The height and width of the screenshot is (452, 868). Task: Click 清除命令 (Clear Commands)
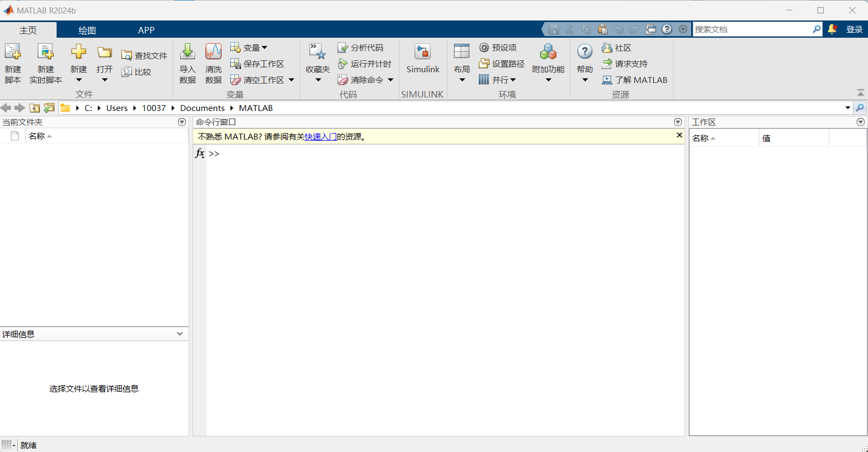pyautogui.click(x=360, y=80)
